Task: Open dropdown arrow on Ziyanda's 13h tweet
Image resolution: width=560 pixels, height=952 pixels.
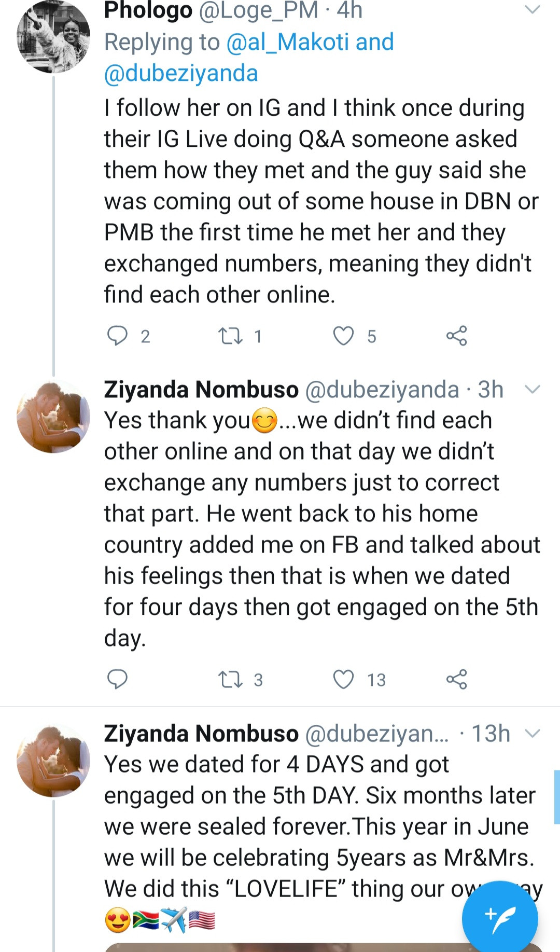Action: pyautogui.click(x=533, y=733)
